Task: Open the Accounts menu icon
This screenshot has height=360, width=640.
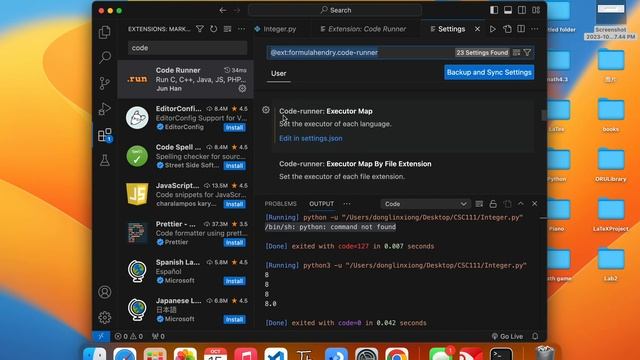Action: click(x=104, y=292)
